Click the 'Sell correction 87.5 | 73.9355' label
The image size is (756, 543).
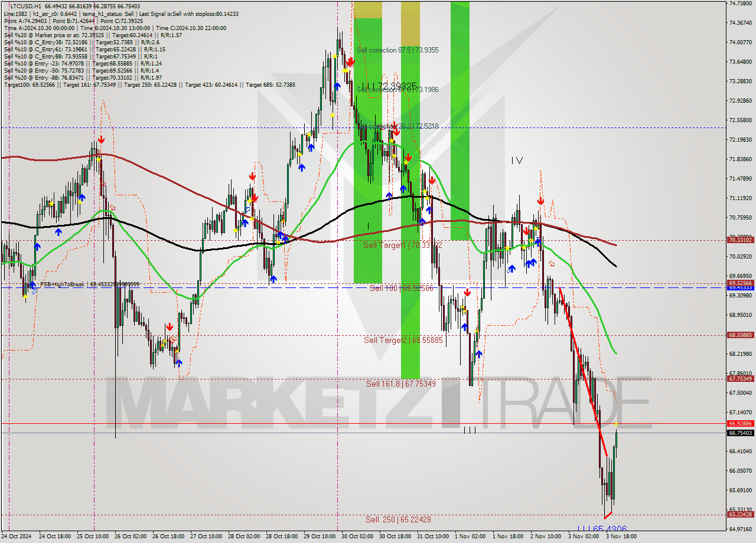397,50
